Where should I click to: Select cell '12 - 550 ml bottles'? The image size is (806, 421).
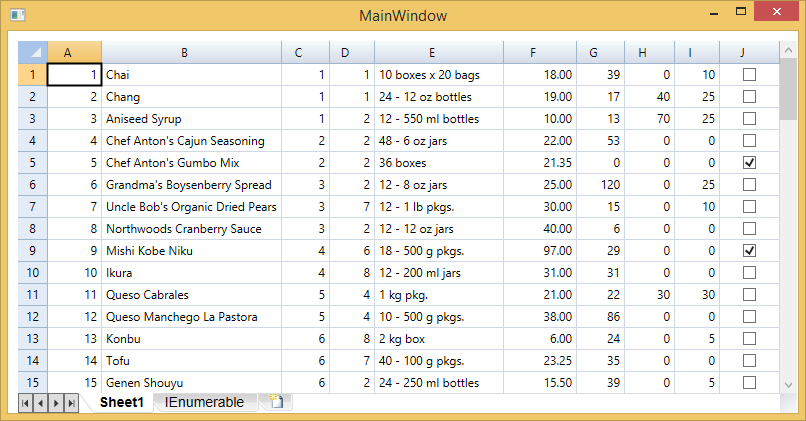[x=439, y=119]
